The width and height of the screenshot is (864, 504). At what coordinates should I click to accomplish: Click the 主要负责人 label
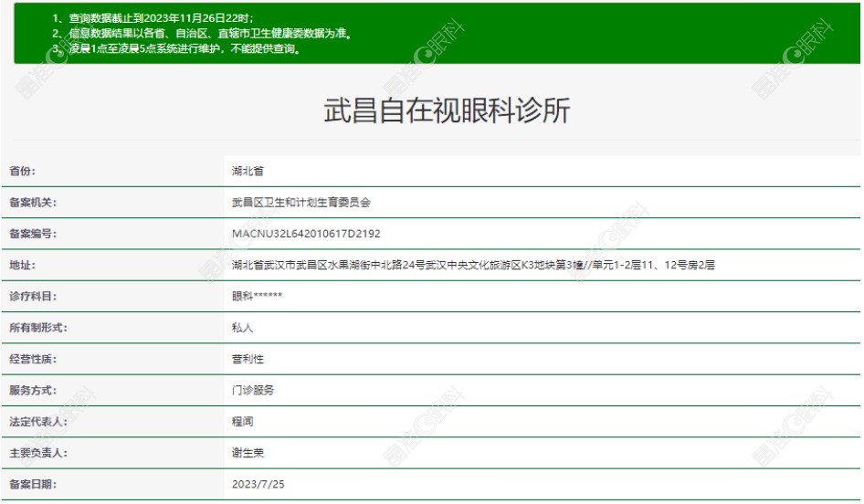38,453
